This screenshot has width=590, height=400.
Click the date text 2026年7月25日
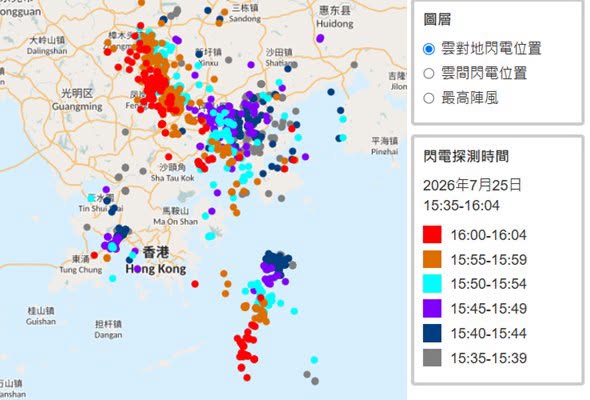pyautogui.click(x=472, y=185)
